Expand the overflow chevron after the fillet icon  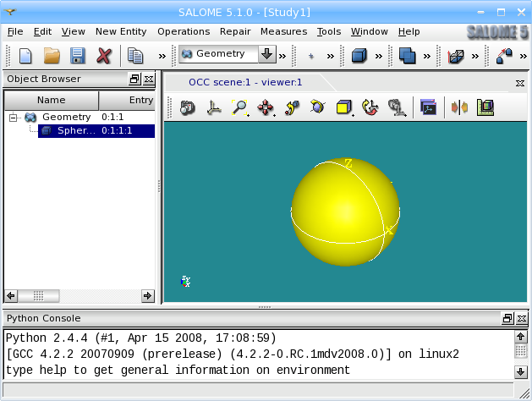[524, 57]
